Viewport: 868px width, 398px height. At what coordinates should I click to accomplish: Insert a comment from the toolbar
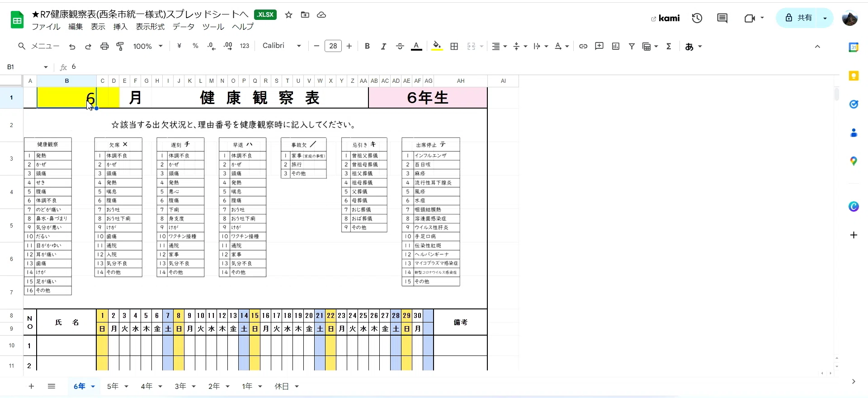599,46
